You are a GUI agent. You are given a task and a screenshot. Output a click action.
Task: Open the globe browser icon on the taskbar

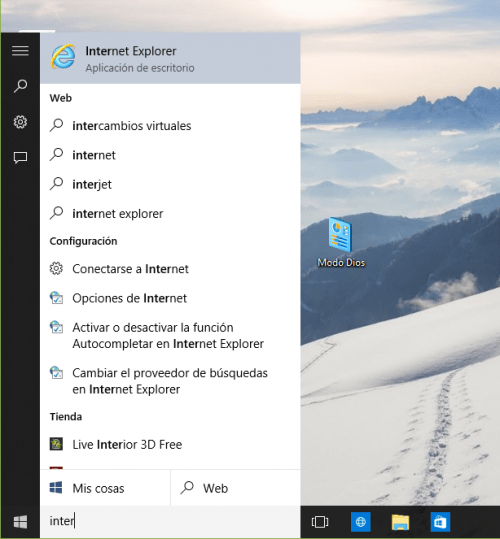360,522
